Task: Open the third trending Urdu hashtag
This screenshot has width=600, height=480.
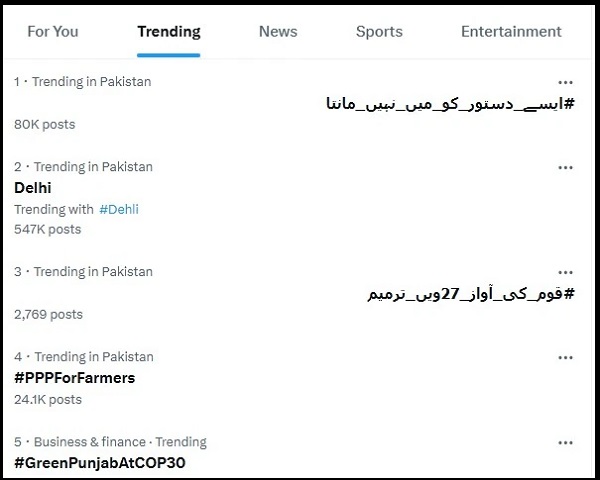Action: click(x=470, y=293)
